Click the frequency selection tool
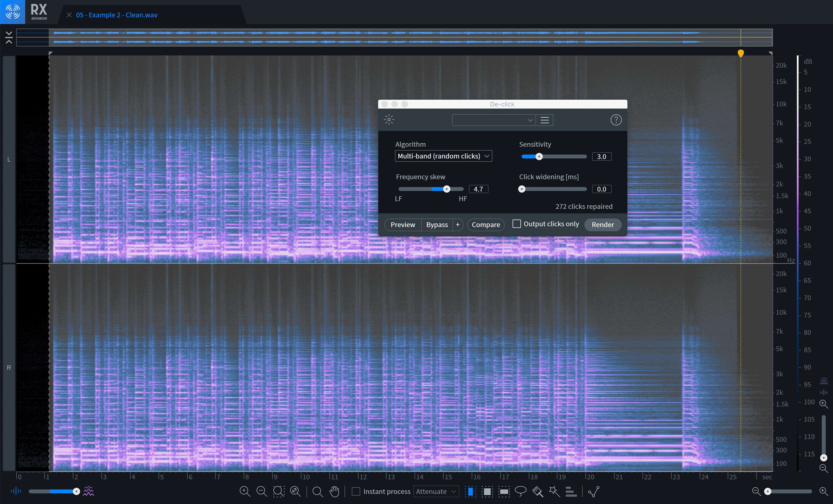The image size is (833, 504). coord(504,492)
